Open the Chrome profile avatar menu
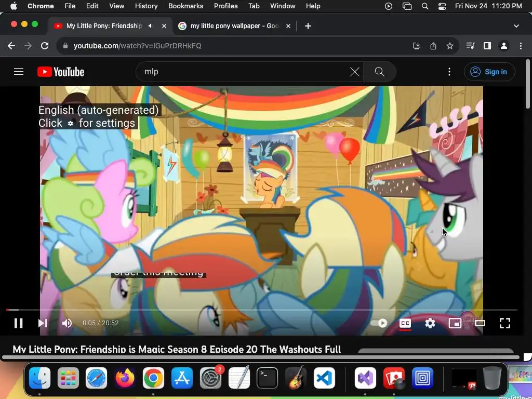This screenshot has width=532, height=399. tap(504, 46)
